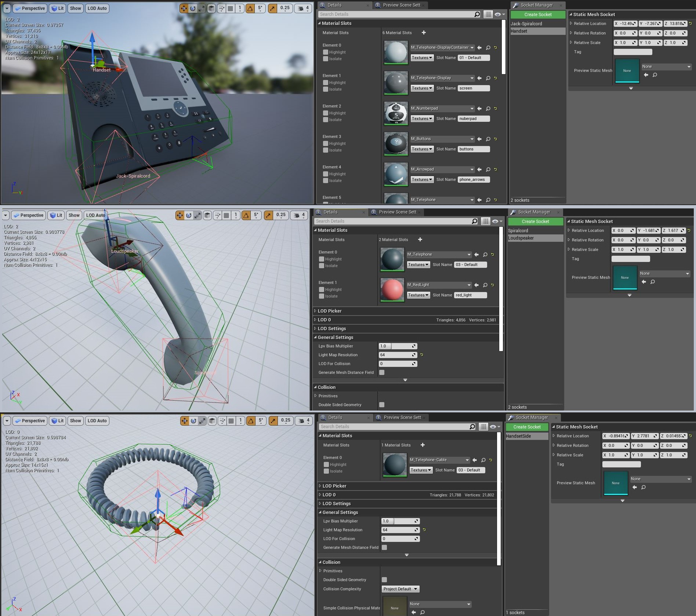
Task: Enable Highlight for the M_RedLight element
Action: (x=322, y=289)
